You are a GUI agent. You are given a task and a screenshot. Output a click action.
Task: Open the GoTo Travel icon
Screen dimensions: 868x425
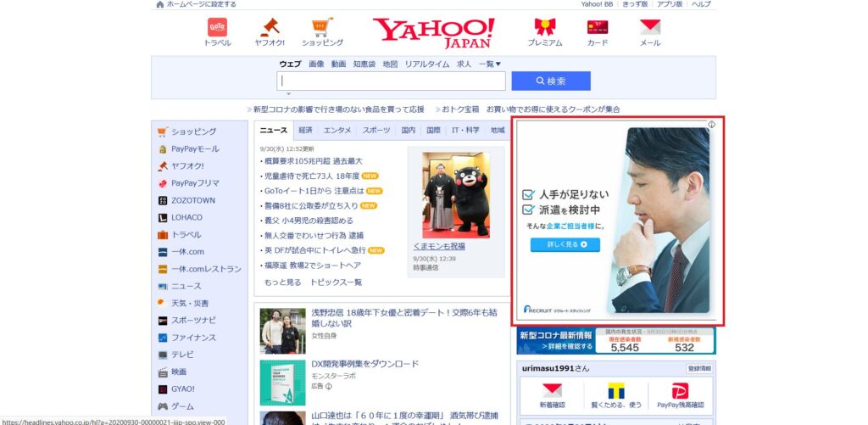coord(217,27)
